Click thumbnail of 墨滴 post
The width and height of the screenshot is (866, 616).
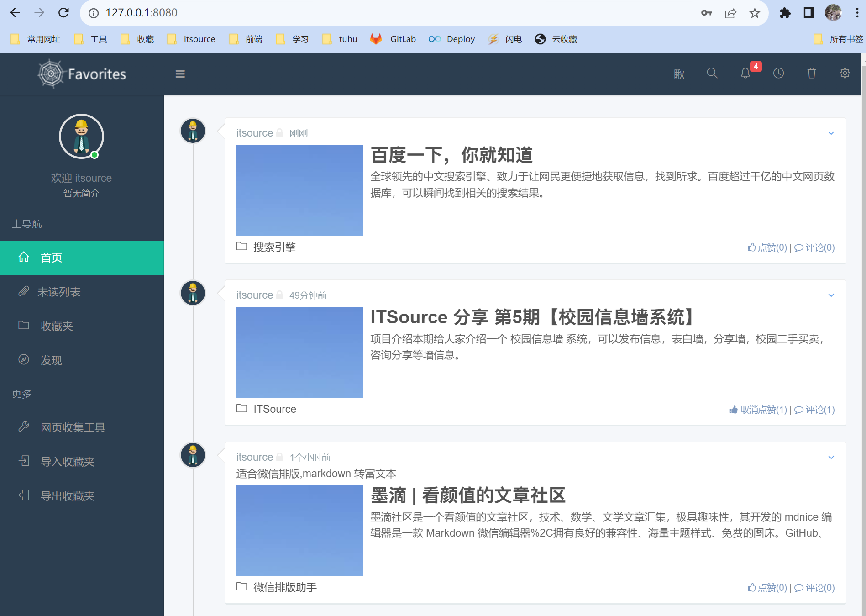(x=299, y=531)
